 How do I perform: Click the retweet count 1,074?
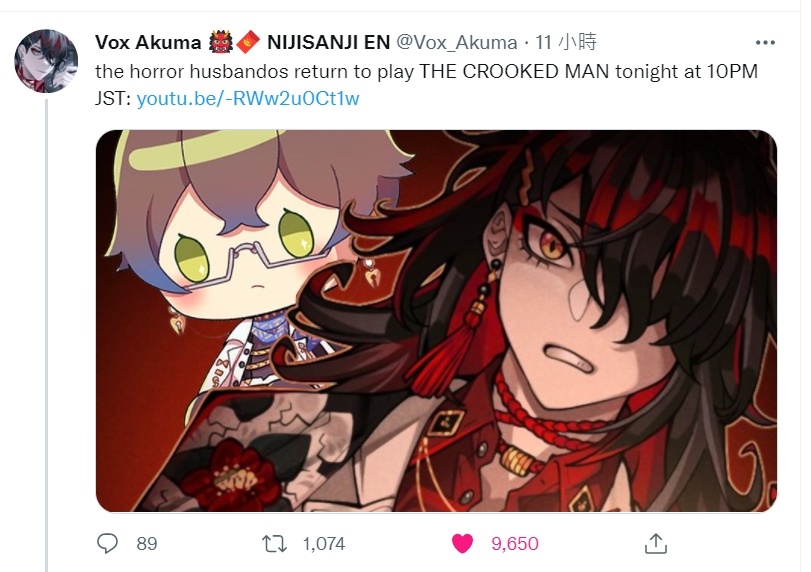[x=324, y=544]
